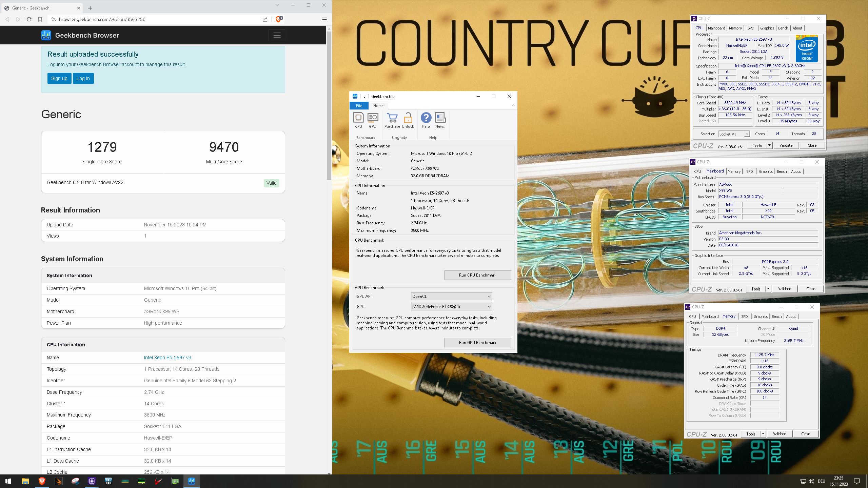
Task: Open the HWMonitor-style blue taskbar icon
Action: tap(108, 481)
